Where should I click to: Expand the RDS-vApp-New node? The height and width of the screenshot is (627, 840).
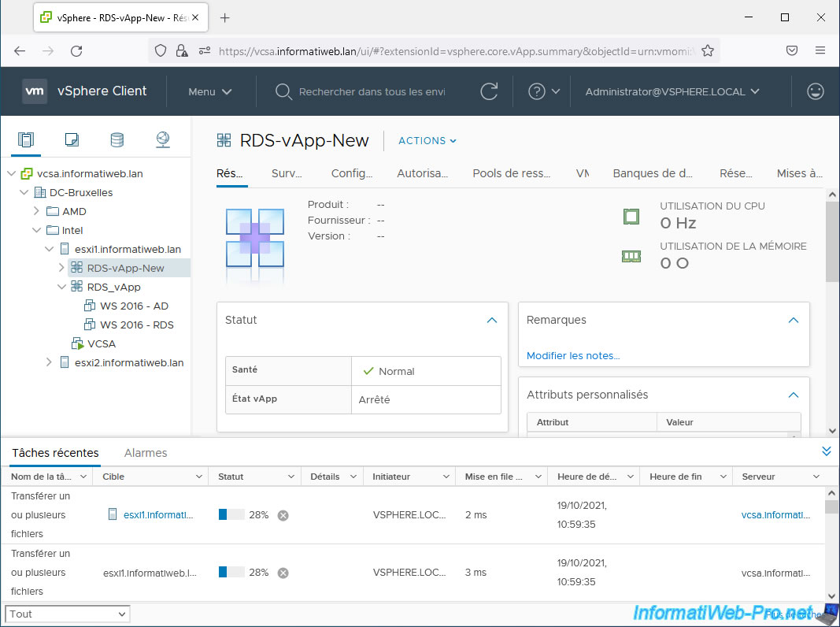pyautogui.click(x=61, y=267)
